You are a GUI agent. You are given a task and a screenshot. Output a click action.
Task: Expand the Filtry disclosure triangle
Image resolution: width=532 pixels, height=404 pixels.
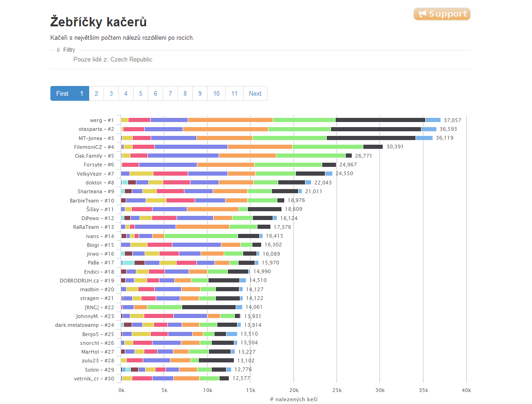point(59,50)
